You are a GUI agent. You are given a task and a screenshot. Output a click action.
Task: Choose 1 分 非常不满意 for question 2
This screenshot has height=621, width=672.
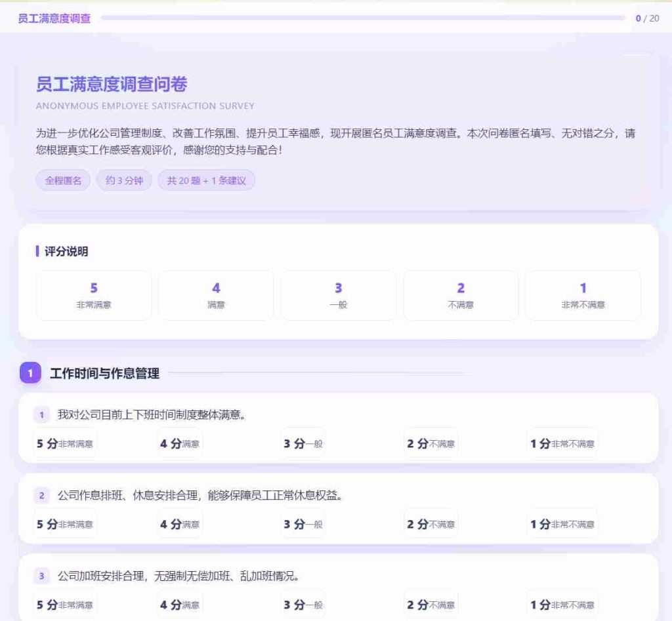(x=562, y=524)
